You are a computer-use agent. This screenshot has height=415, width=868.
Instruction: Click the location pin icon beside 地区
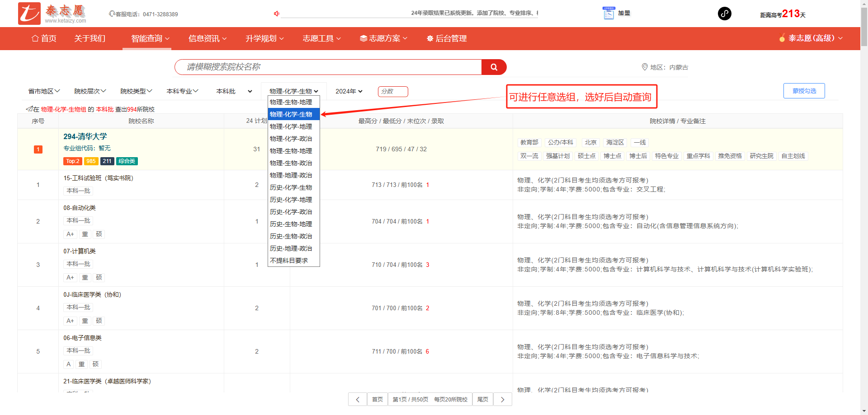[x=645, y=67]
